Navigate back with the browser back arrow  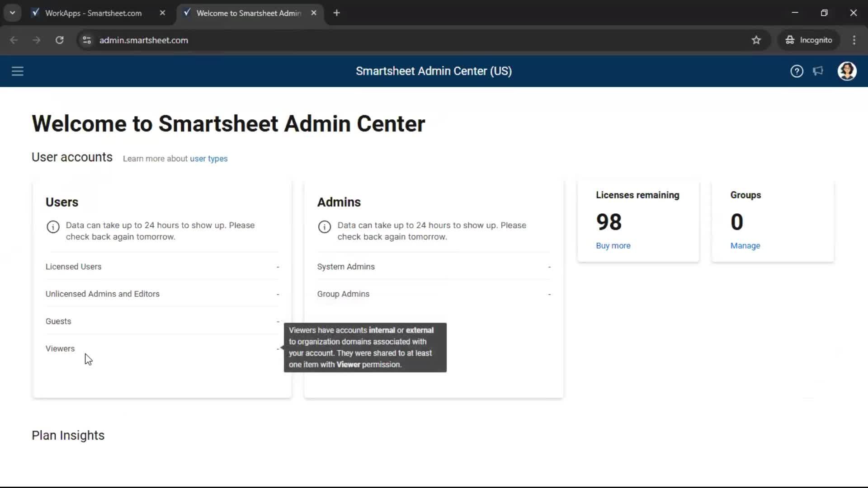14,40
